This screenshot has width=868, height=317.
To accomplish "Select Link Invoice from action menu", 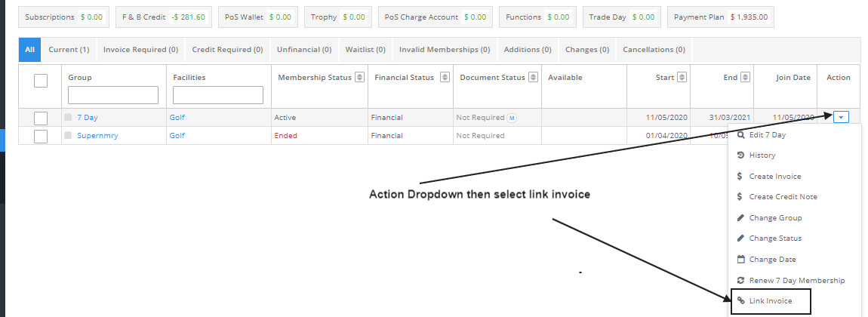I will pos(771,301).
